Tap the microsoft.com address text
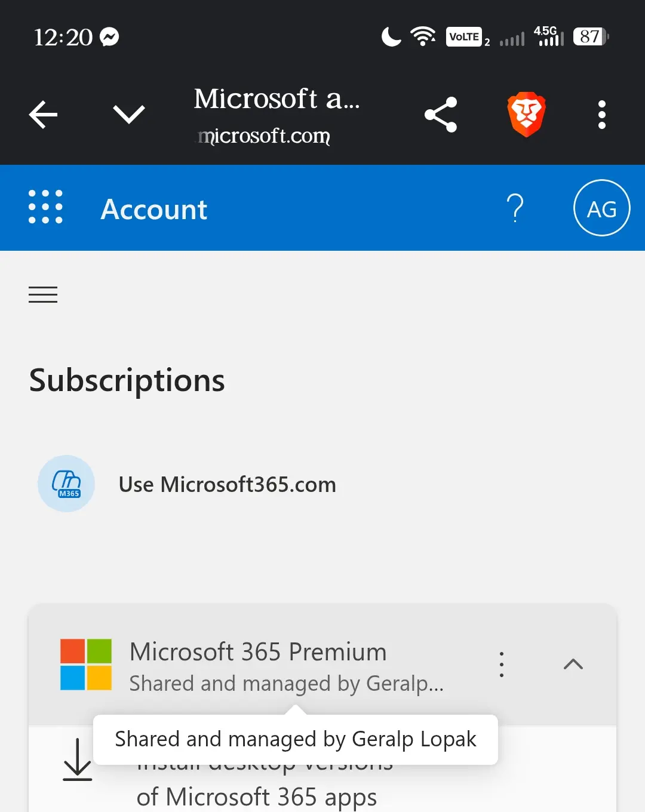 pos(264,136)
